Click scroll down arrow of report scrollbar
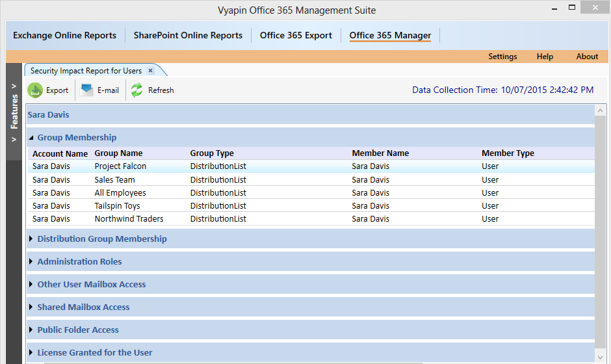Image resolution: width=611 pixels, height=364 pixels. click(601, 357)
